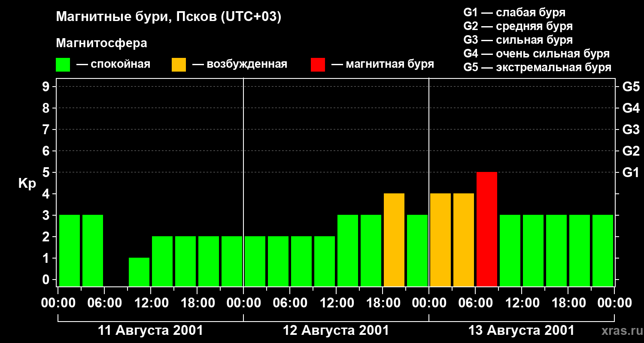Viewport: 644px width, 343px height.
Task: Select the title 'Магнитные бури, Псков (UTC+03)'
Action: pyautogui.click(x=169, y=17)
